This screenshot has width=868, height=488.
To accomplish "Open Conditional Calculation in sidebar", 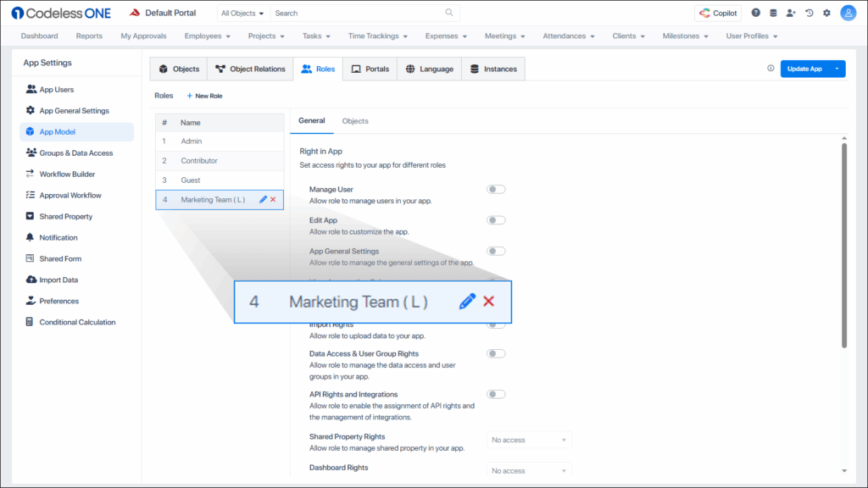I will click(76, 322).
